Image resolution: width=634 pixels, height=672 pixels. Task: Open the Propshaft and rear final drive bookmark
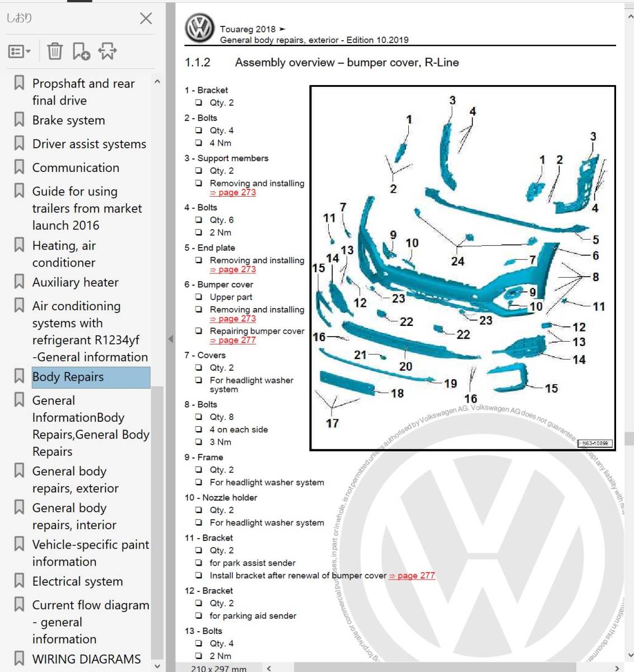click(x=83, y=92)
